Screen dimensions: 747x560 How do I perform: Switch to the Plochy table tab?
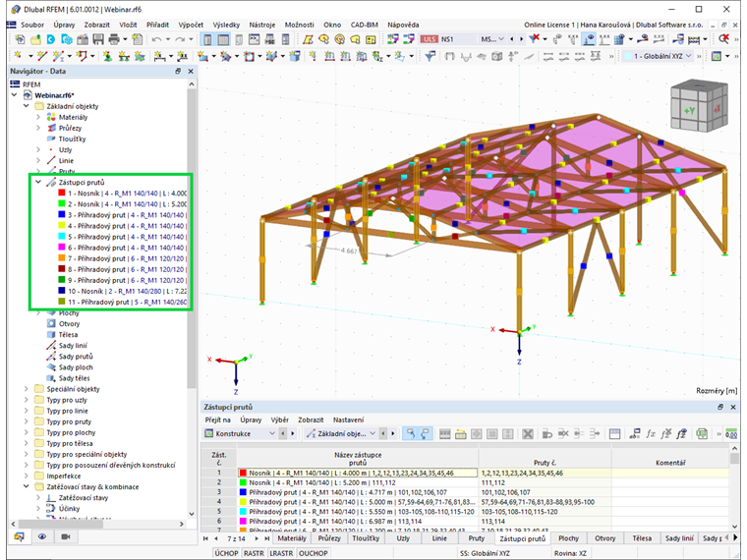[x=568, y=538]
